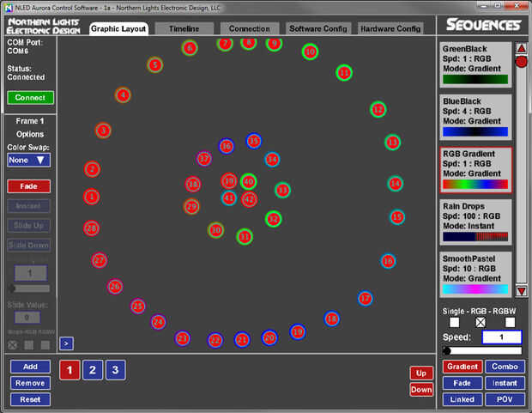Screen dimensions: 532x413
Task: Click the RGB Gradient color preview bar
Action: 475,184
